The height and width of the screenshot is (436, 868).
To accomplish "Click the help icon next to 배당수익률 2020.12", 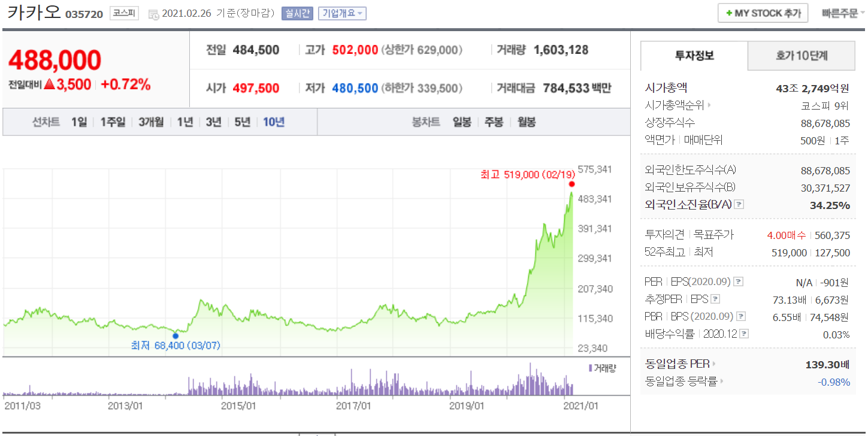I will pyautogui.click(x=745, y=334).
